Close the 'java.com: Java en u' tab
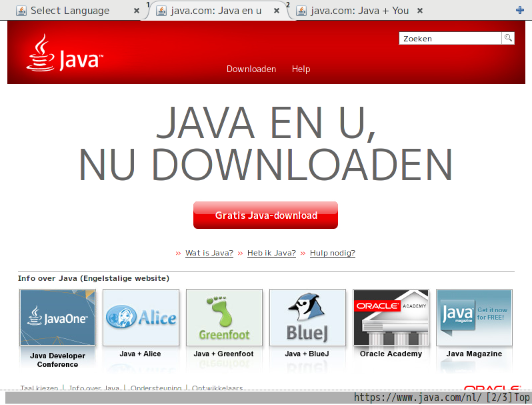 (277, 11)
